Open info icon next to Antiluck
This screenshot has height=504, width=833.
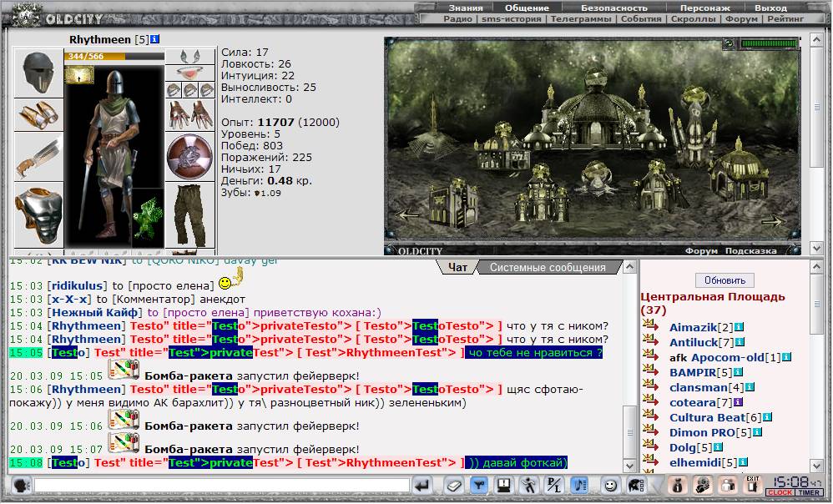(739, 342)
